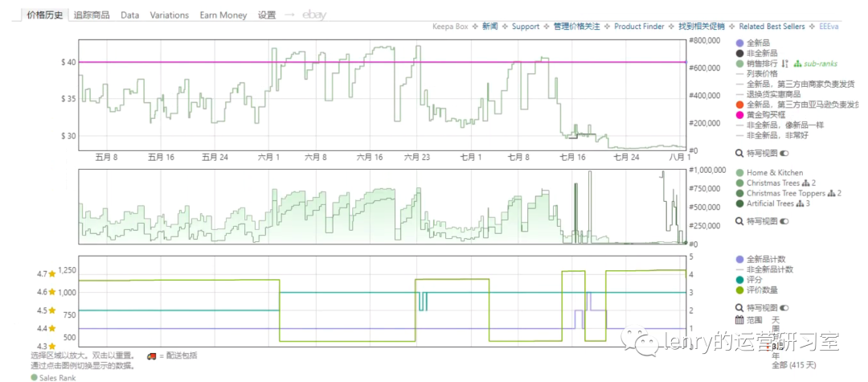Switch to the Variations tab
The image size is (868, 382).
click(x=170, y=15)
